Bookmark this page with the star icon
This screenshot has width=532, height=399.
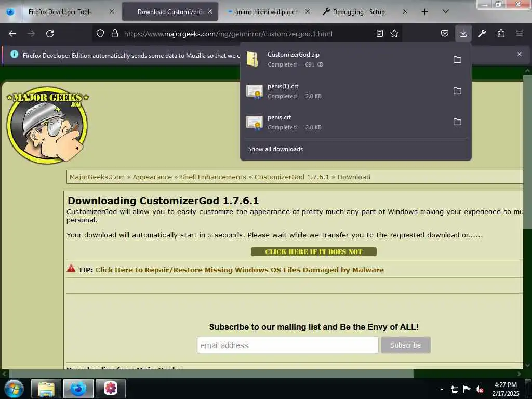coord(394,33)
